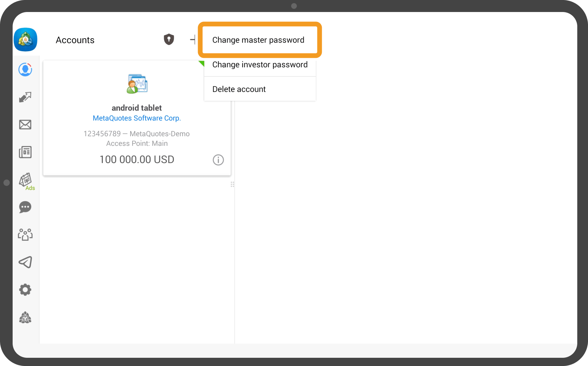Show account info via the circled i
This screenshot has width=588, height=366.
(x=218, y=160)
